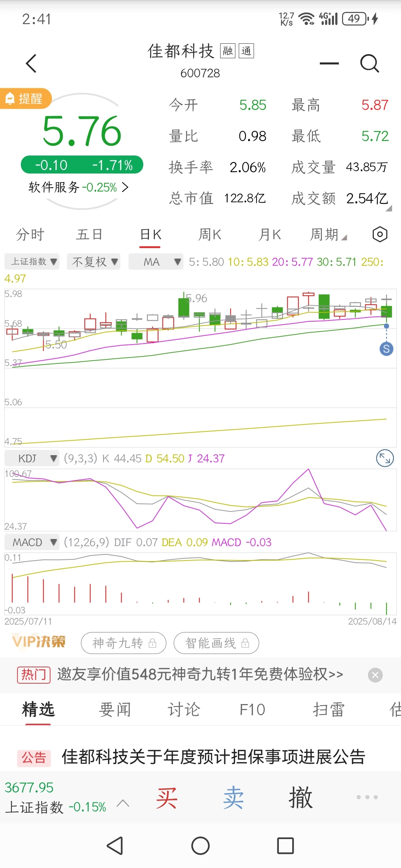
Task: Tap the Android home circle button
Action: (200, 846)
